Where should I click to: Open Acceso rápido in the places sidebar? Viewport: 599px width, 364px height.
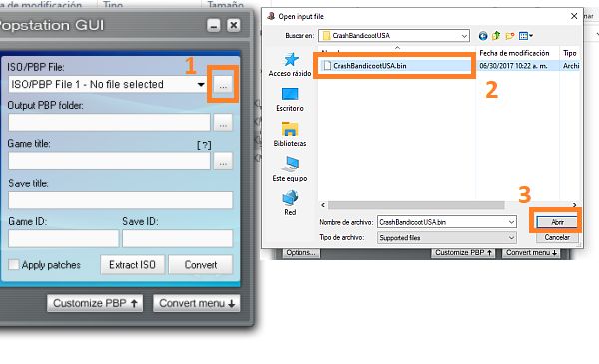tap(290, 65)
